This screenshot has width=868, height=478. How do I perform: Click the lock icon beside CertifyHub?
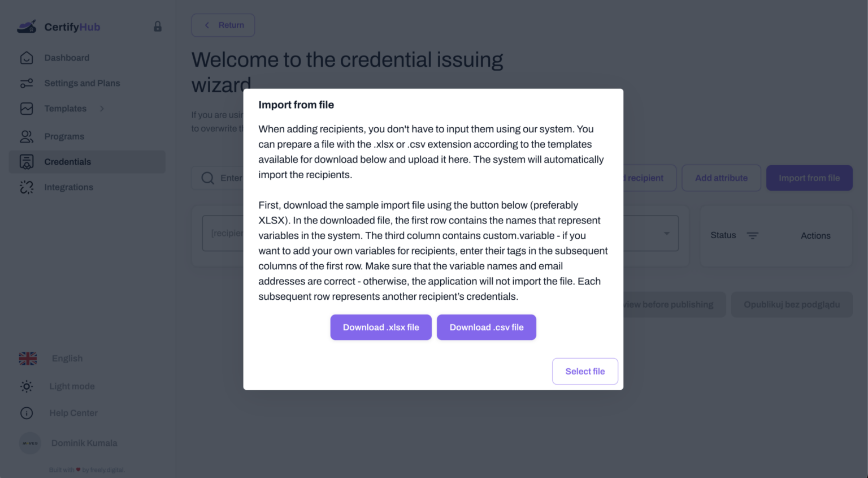pos(158,27)
